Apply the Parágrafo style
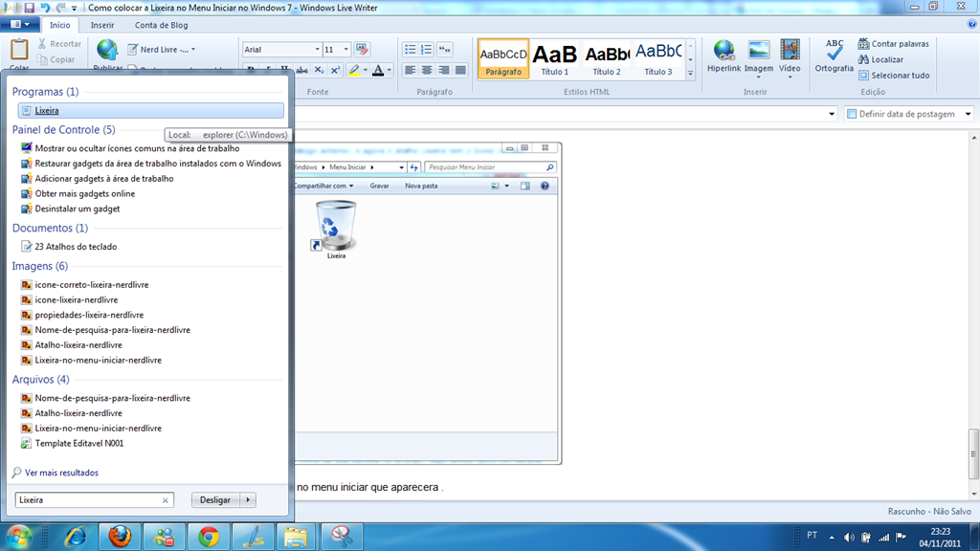Screen dimensions: 980x551 503,58
